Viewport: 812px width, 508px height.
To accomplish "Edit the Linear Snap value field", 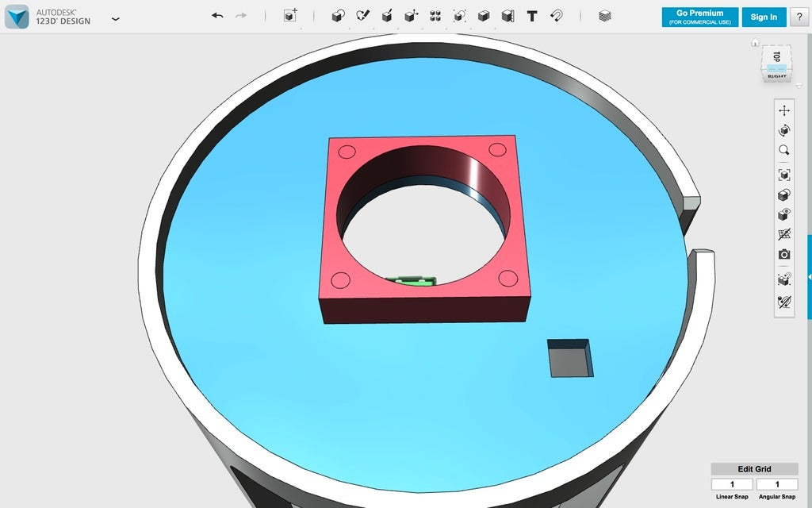I will pos(731,483).
